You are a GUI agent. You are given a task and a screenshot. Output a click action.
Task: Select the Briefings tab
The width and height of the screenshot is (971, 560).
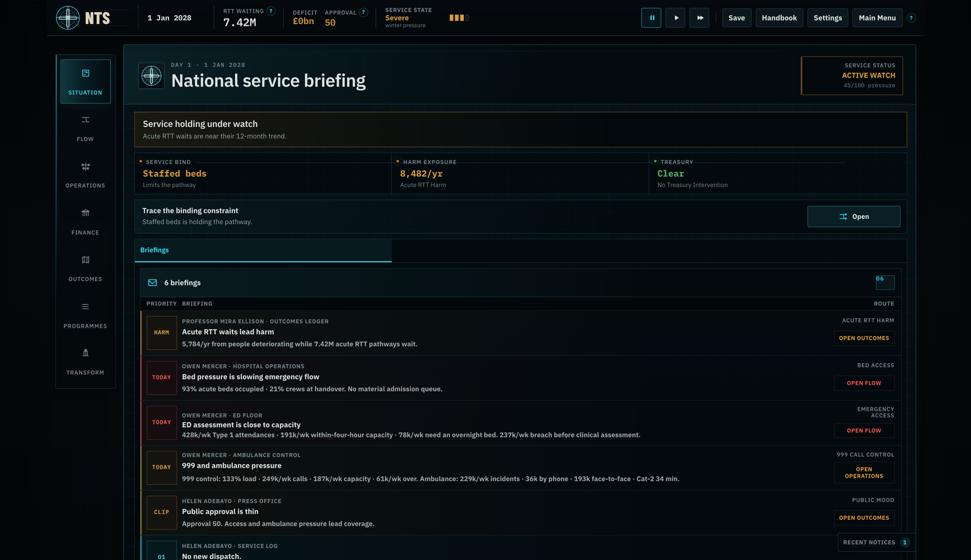pyautogui.click(x=263, y=250)
